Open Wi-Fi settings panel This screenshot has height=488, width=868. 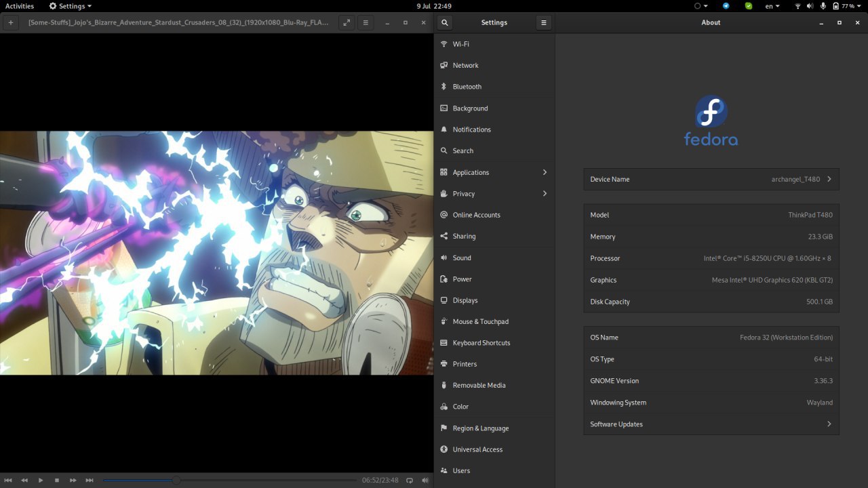coord(494,44)
